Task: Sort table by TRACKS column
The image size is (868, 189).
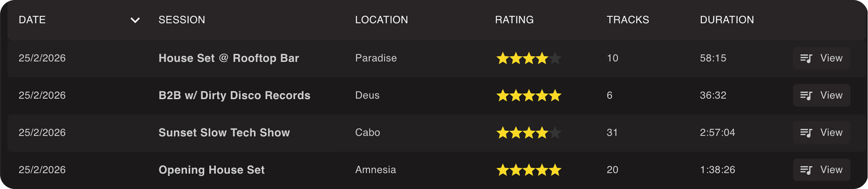Action: pos(628,20)
